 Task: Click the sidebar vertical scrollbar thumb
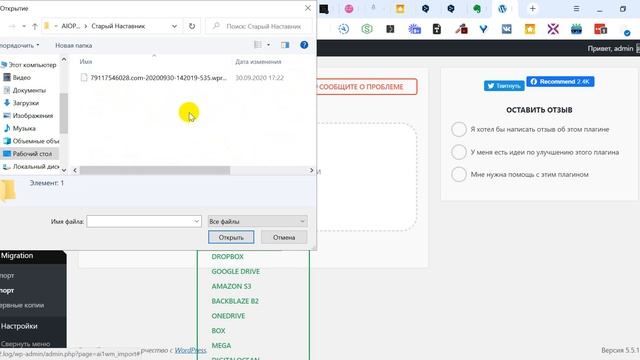click(64, 113)
